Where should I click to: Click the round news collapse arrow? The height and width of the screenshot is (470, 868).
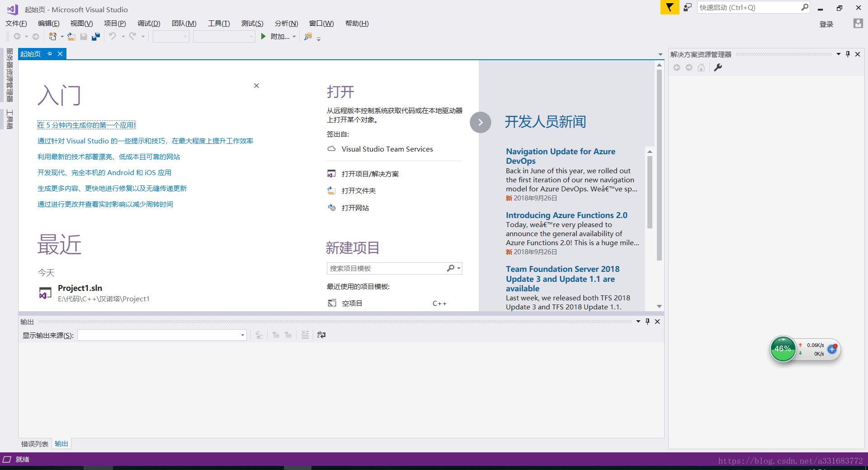pyautogui.click(x=481, y=122)
